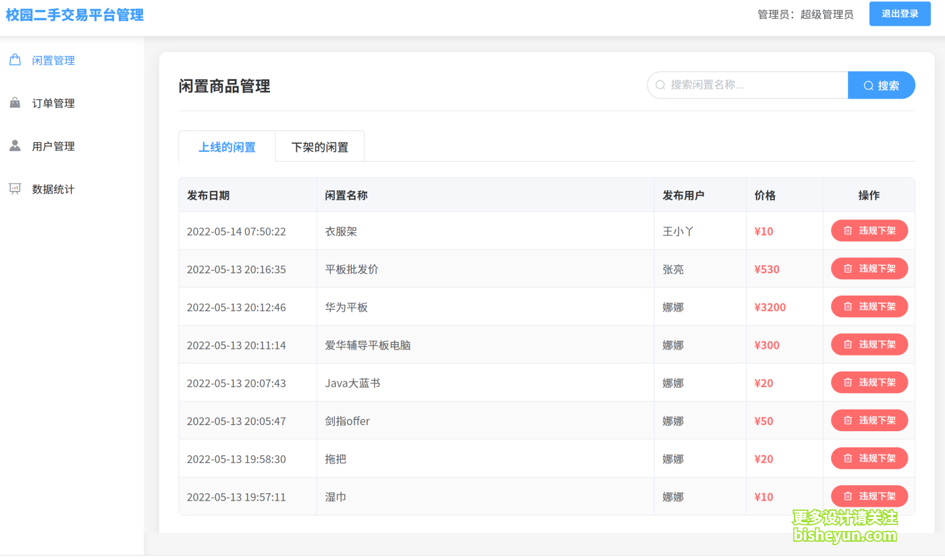Viewport: 945px width, 560px height.
Task: Click the 爱华辅导平板电脑 item name
Action: 368,345
